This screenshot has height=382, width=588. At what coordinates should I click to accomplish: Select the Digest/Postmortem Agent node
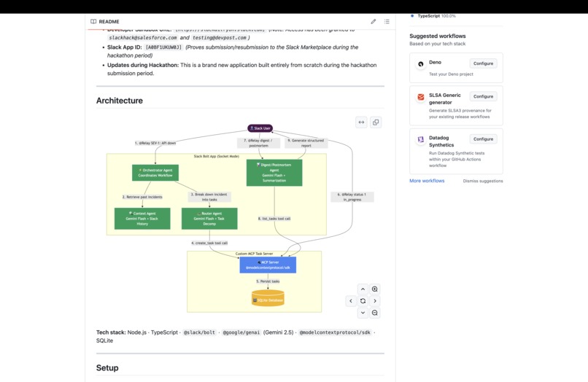click(x=274, y=173)
